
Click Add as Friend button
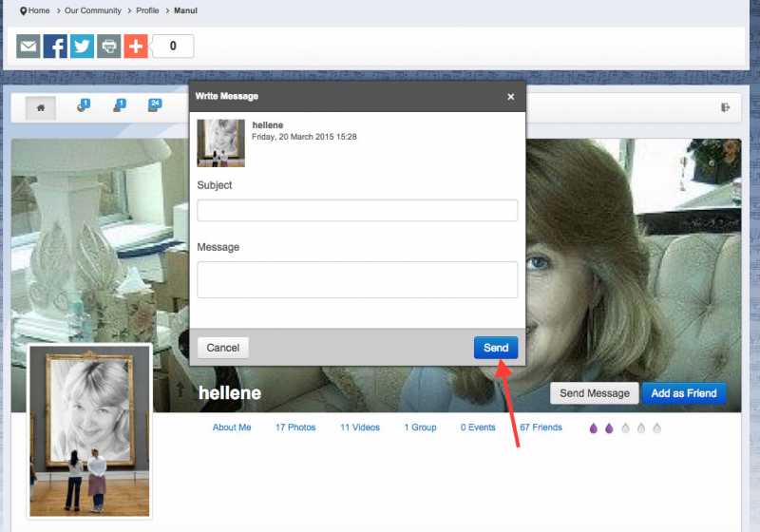pos(684,393)
